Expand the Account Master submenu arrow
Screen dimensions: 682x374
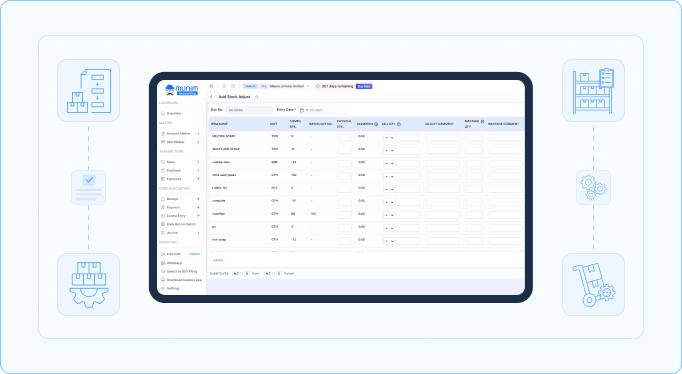[x=198, y=134]
